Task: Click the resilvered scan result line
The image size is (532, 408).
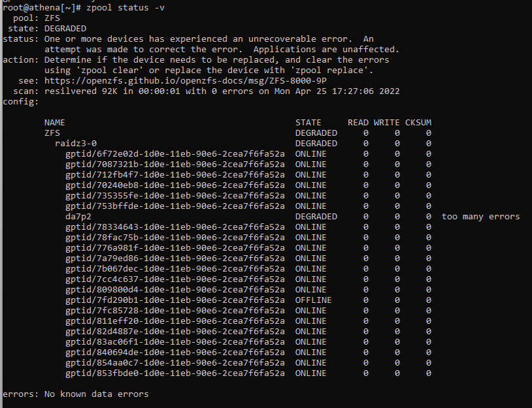Action: 222,91
